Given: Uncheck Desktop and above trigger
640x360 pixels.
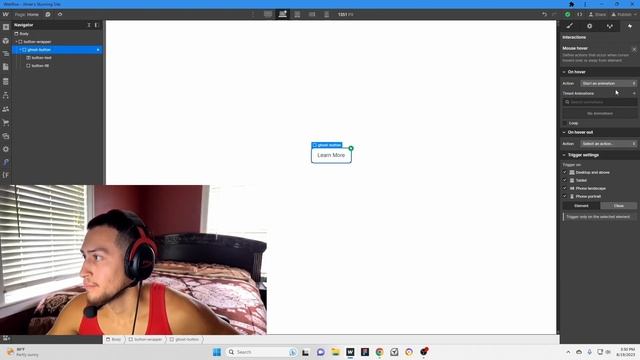Looking at the screenshot, I should [x=565, y=172].
